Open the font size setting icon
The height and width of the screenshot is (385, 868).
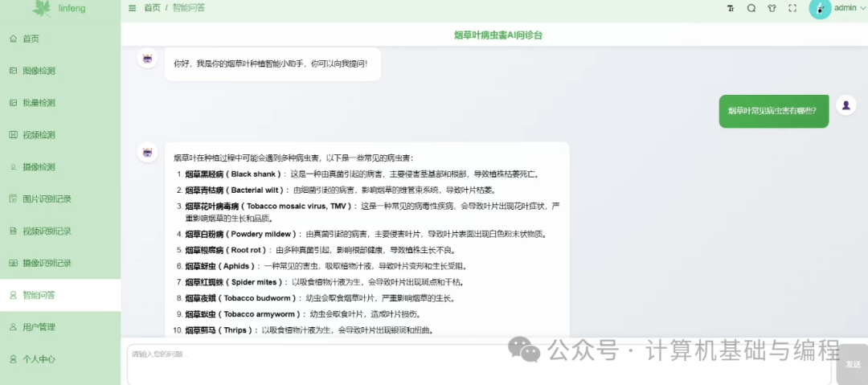731,8
